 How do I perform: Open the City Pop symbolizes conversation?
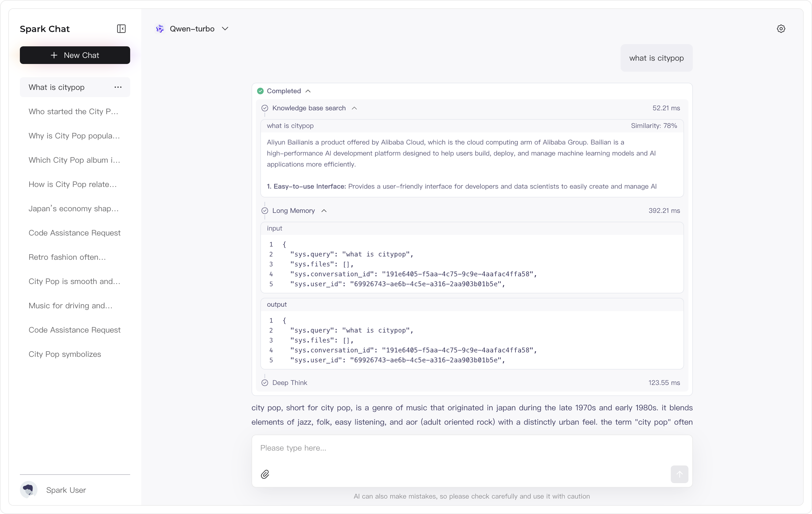click(65, 354)
